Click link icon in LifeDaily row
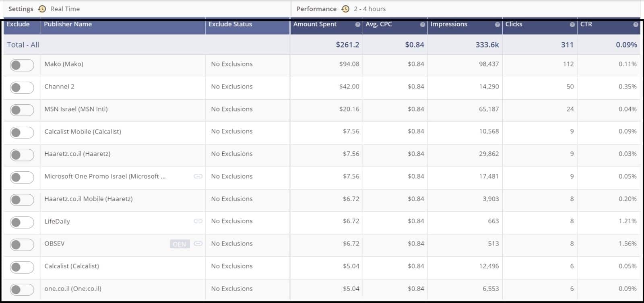The height and width of the screenshot is (303, 644). tap(198, 221)
